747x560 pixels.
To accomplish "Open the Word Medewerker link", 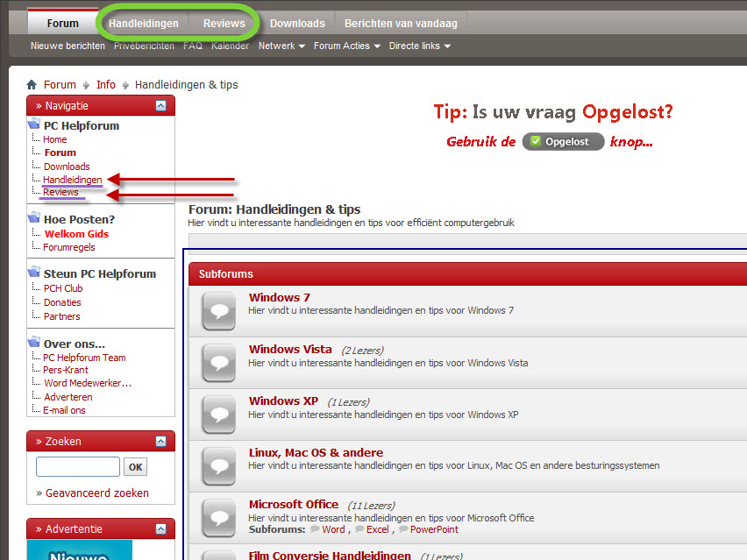I will tap(88, 383).
